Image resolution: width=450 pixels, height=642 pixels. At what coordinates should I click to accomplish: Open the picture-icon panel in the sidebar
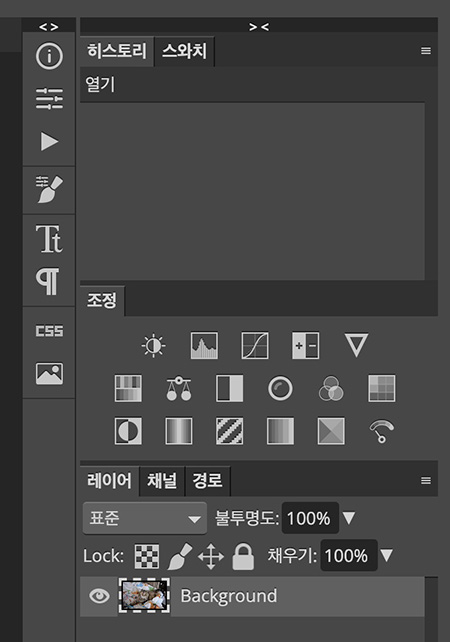(49, 373)
